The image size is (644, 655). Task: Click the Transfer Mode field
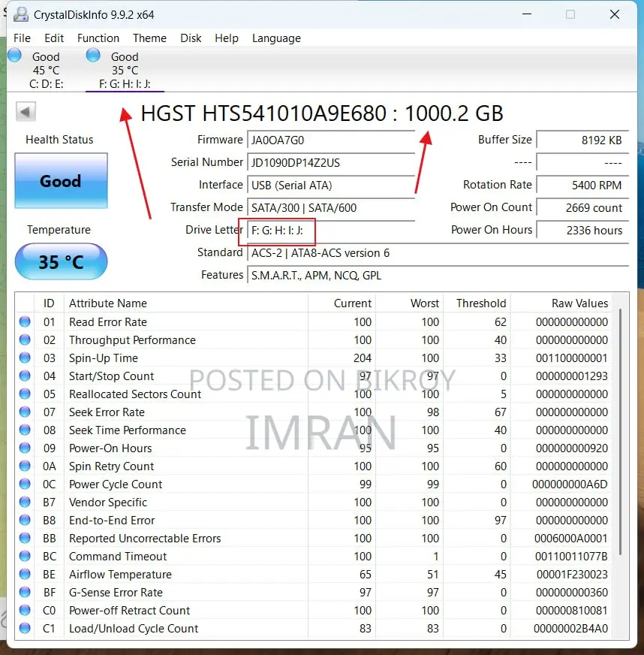pyautogui.click(x=331, y=207)
